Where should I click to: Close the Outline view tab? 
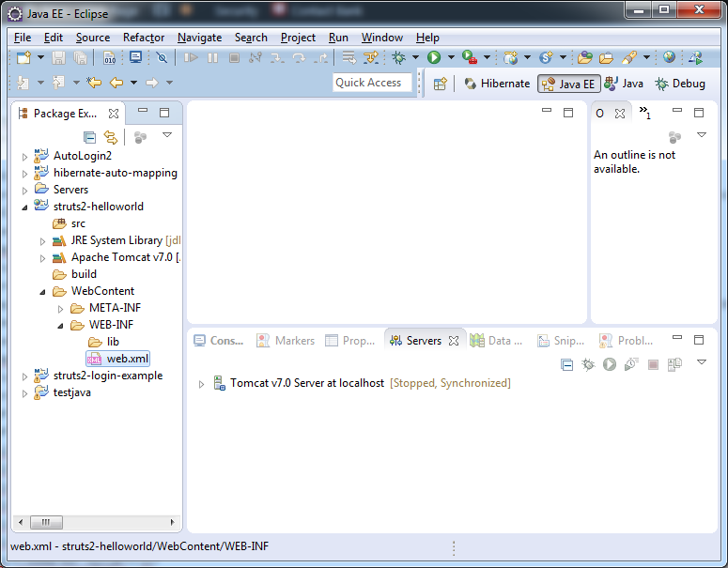[x=619, y=114]
